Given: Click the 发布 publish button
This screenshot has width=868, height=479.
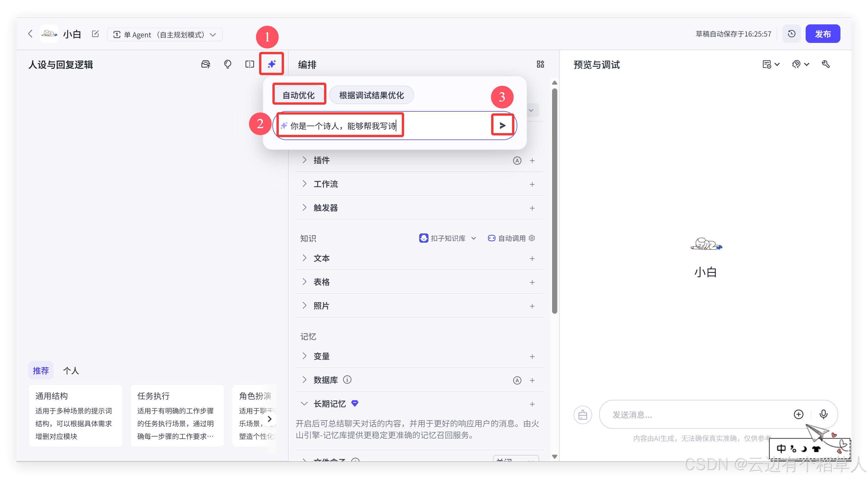Looking at the screenshot, I should click(822, 34).
